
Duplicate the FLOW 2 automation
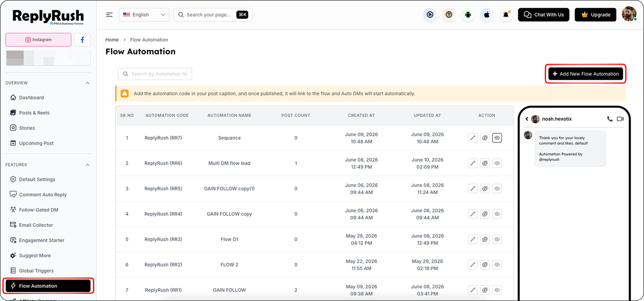485,264
